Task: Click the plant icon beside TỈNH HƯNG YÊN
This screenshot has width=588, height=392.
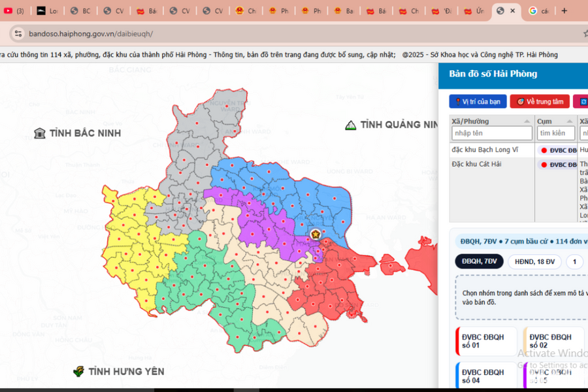Action: pyautogui.click(x=79, y=371)
